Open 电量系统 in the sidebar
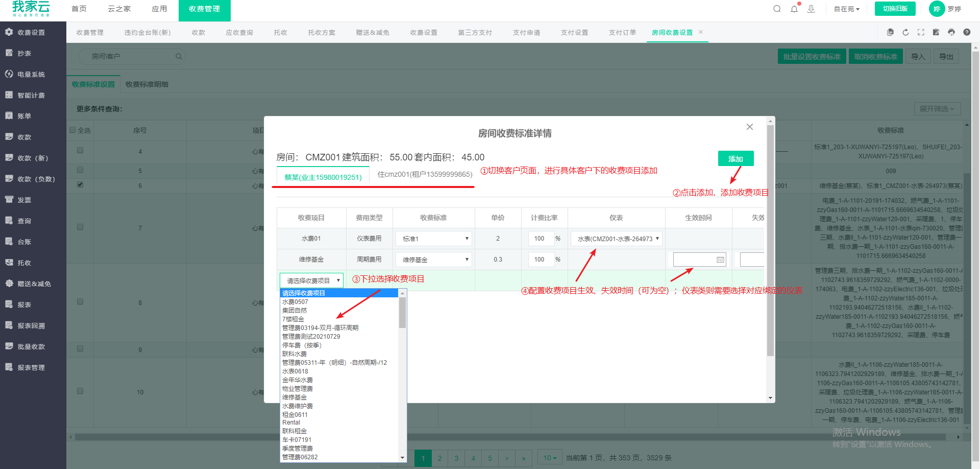Image resolution: width=980 pixels, height=469 pixels. coord(31,74)
